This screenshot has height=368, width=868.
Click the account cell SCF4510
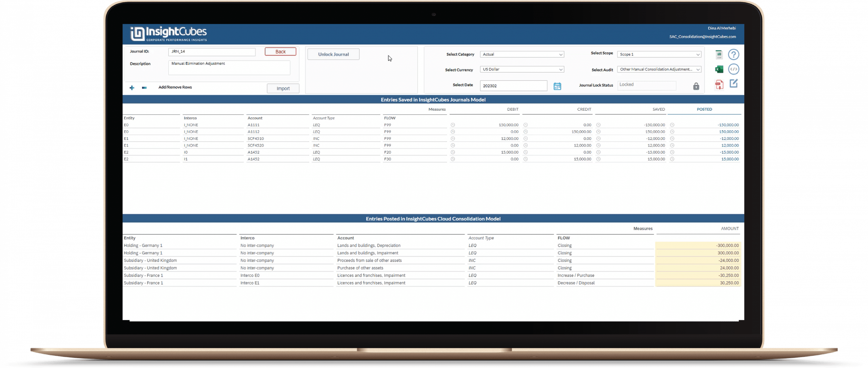255,139
